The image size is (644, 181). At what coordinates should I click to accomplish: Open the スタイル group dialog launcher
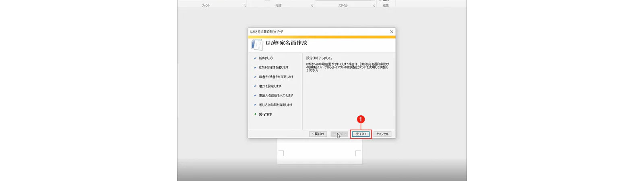[374, 6]
